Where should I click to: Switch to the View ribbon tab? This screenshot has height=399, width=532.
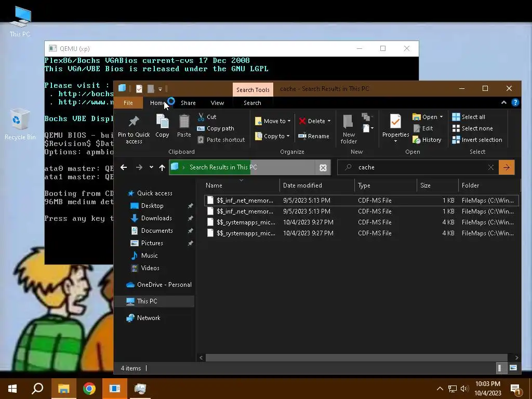coord(217,103)
